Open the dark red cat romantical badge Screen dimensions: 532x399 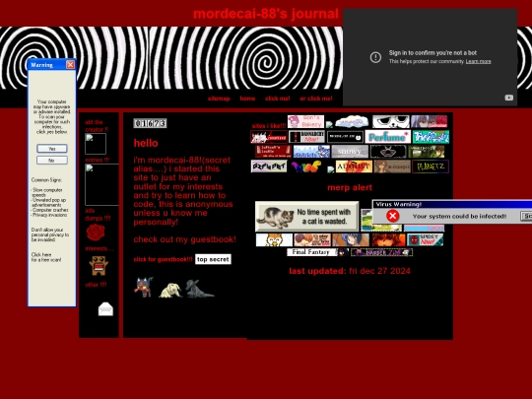(x=269, y=137)
